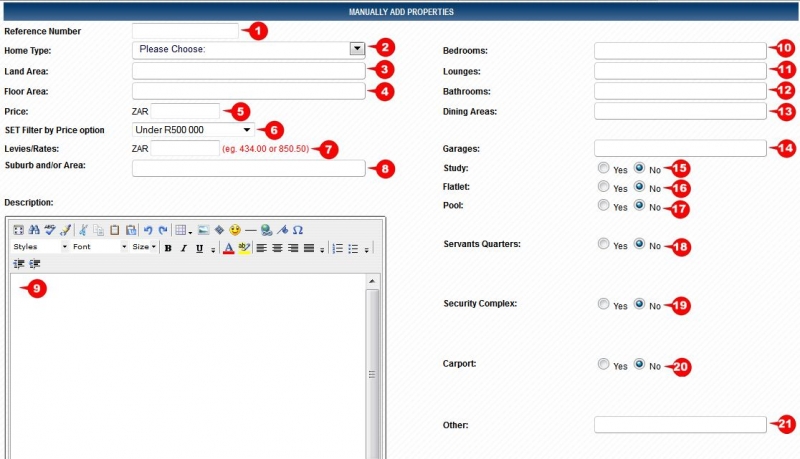Expand more text-style options after underline

pos(213,250)
